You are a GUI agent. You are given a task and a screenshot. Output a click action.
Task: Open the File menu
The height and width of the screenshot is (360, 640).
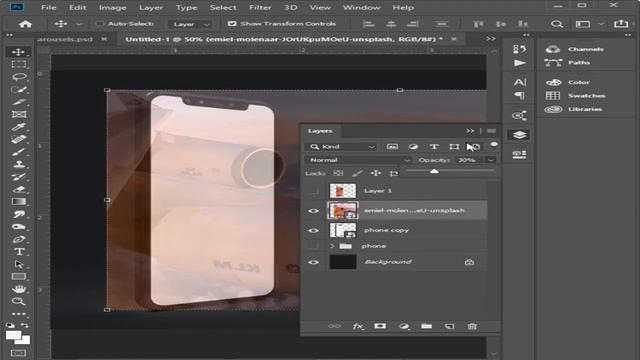[49, 7]
